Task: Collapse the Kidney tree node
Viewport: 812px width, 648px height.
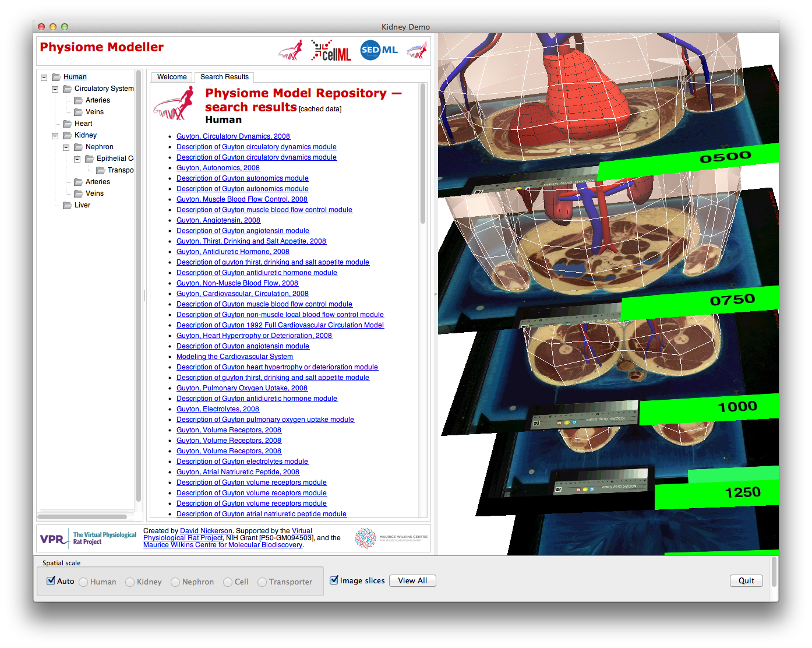Action: tap(55, 136)
